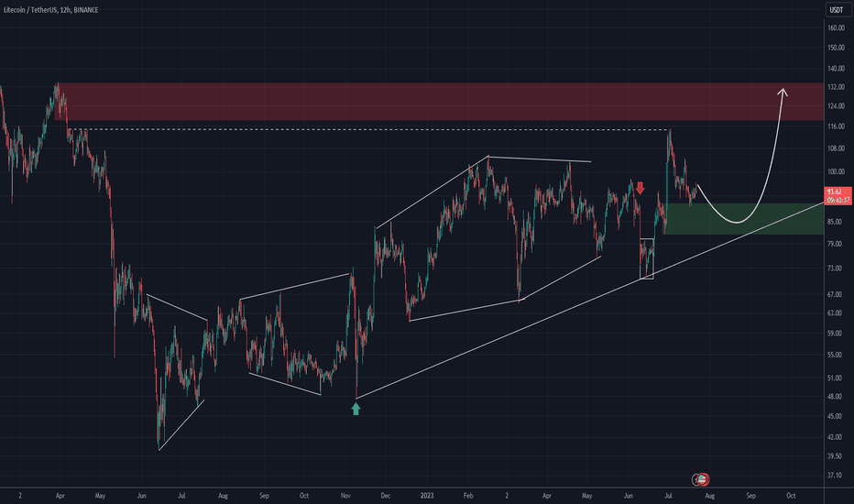Click the 132.00 price scale label

(x=836, y=87)
